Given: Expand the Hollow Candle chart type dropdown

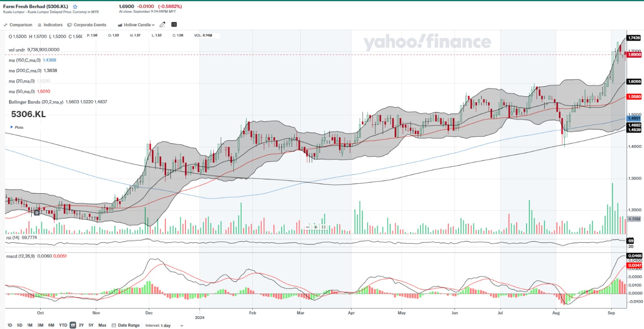Looking at the screenshot, I should [x=136, y=25].
